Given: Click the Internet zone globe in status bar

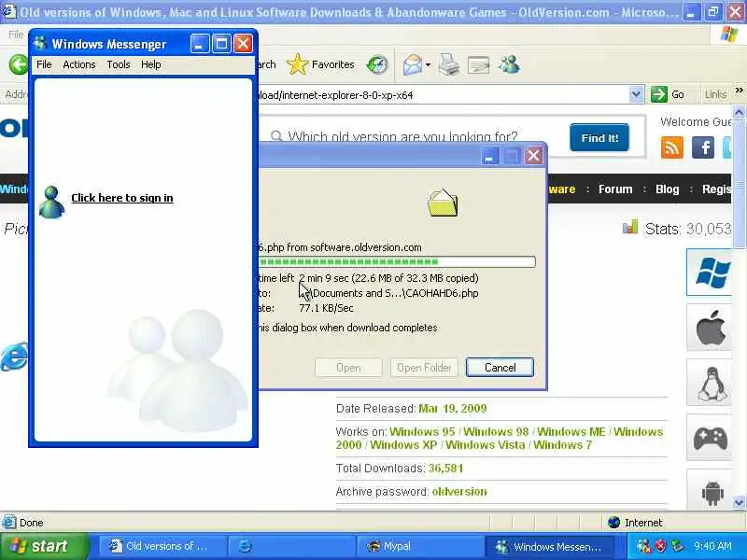Looking at the screenshot, I should [613, 523].
